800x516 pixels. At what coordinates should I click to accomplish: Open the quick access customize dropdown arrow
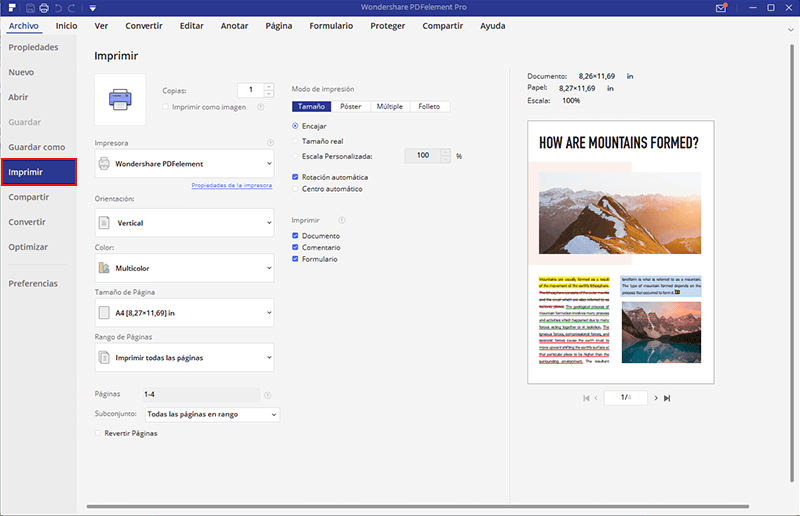coord(92,8)
